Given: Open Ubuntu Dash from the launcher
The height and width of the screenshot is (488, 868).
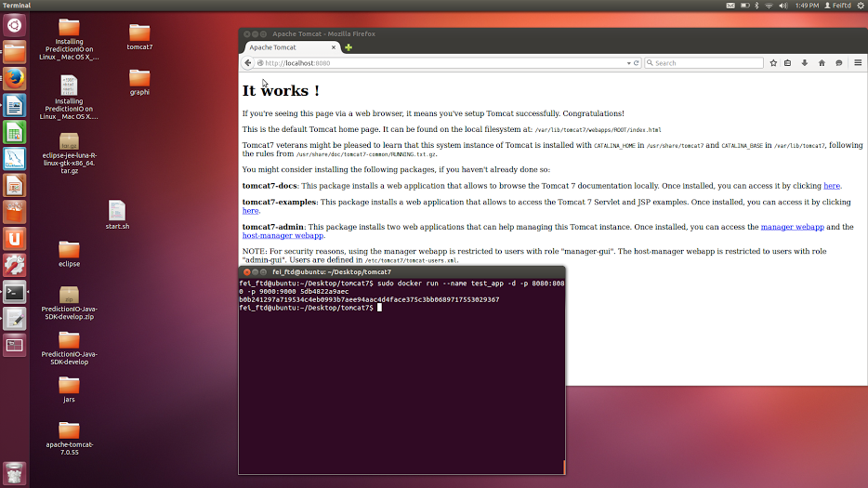Looking at the screenshot, I should pyautogui.click(x=14, y=25).
